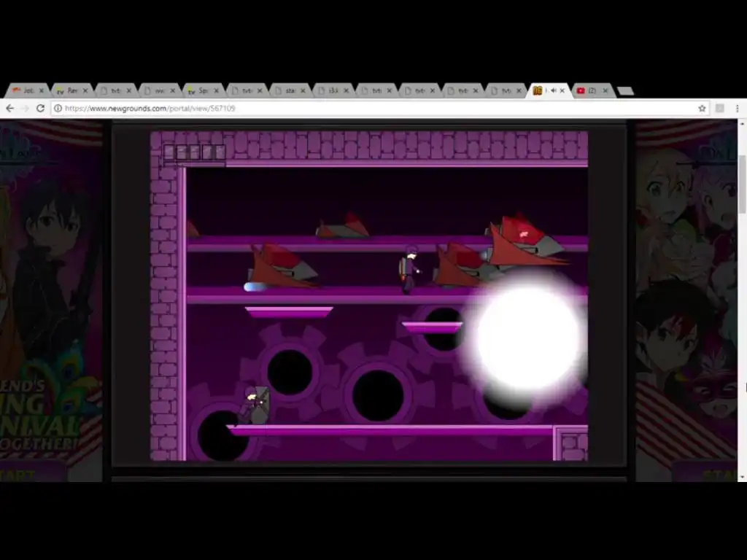
Task: Reload the Newgrounds page
Action: 41,109
